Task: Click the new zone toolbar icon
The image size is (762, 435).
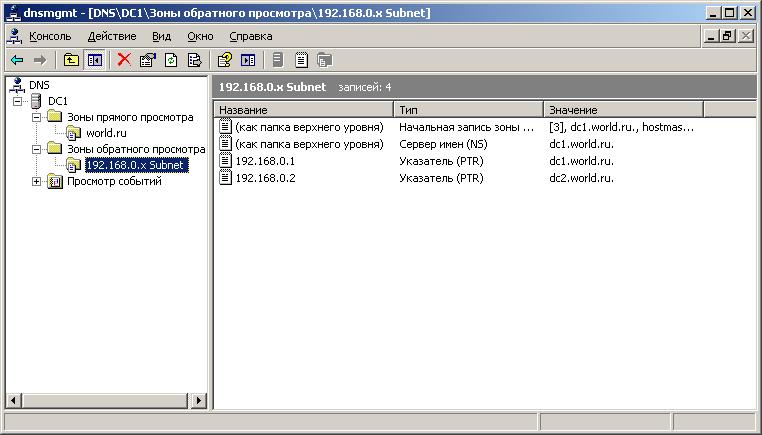Action: coord(325,60)
